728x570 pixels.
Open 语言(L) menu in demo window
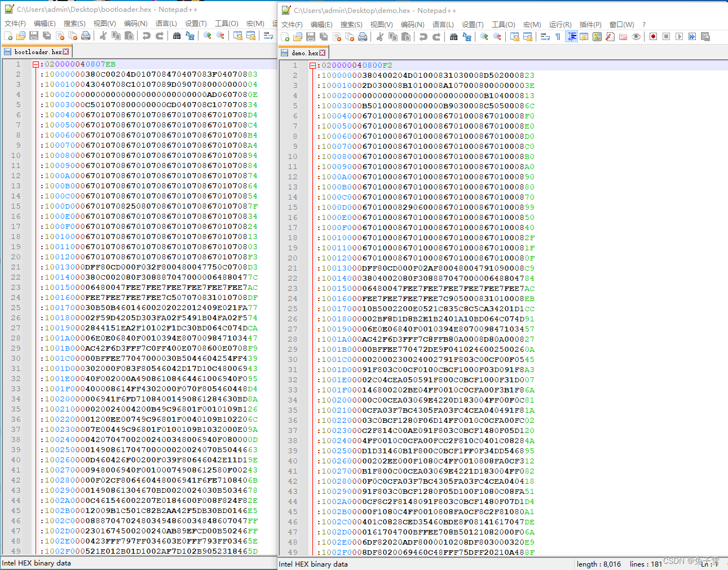(x=443, y=24)
